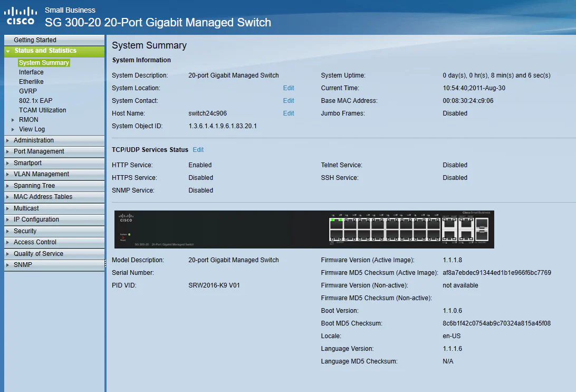
Task: Edit the Host Name
Action: point(289,113)
